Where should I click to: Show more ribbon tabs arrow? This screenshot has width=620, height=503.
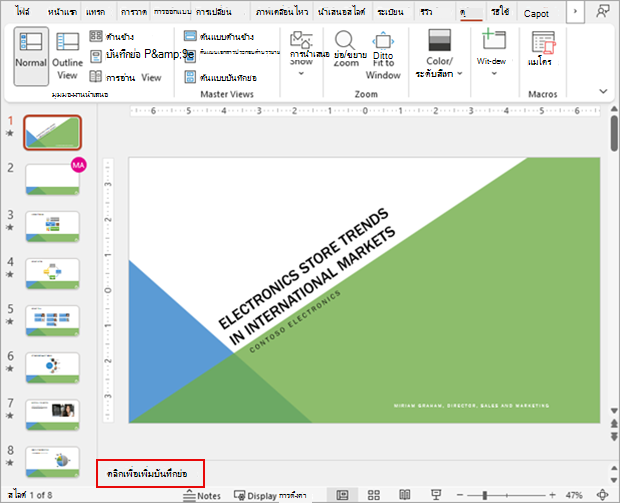tap(575, 12)
